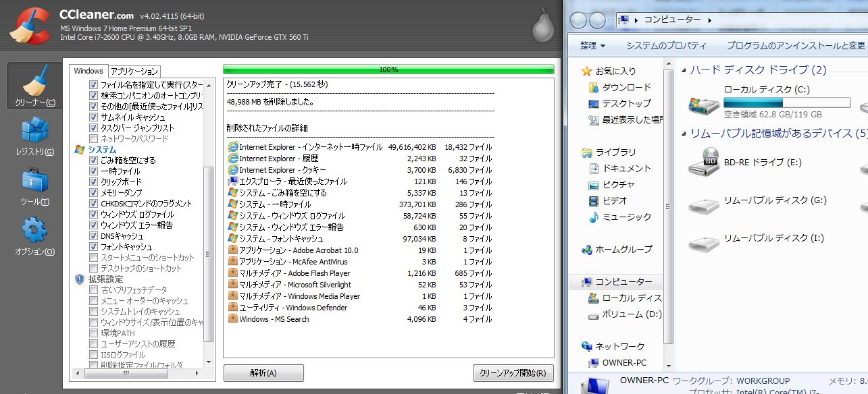Click the CCleaner.com title link
Viewport: 868px width, 394px height.
[96, 15]
